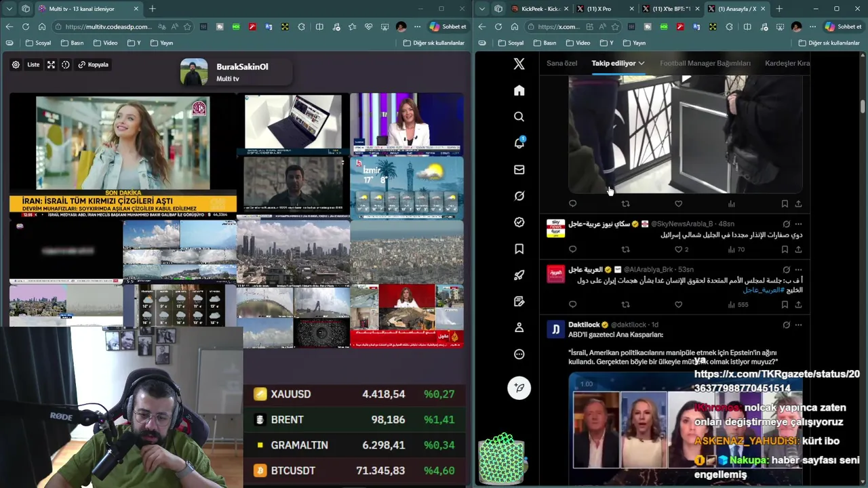This screenshot has width=868, height=488.
Task: Compose a new post on X
Action: pos(519,388)
